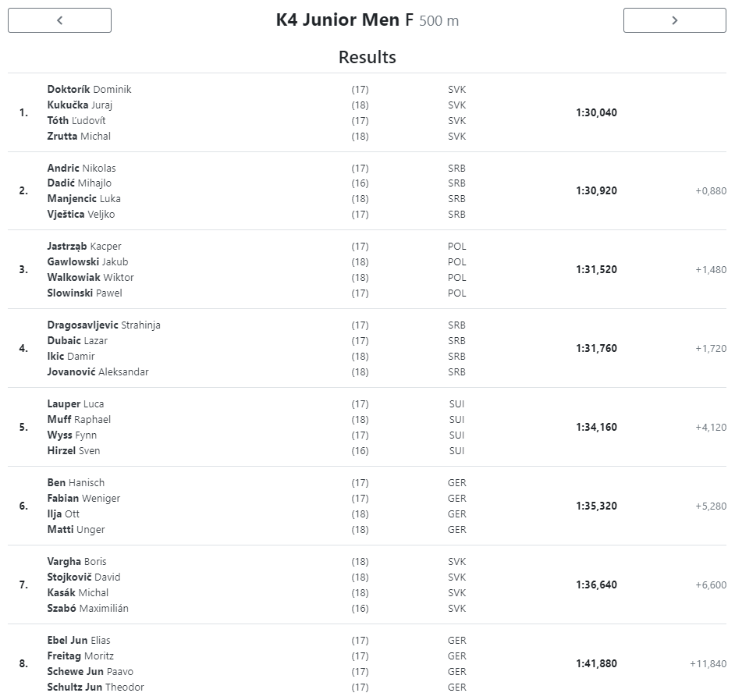Go to next race with right chevron
The height and width of the screenshot is (700, 735).
pos(675,20)
